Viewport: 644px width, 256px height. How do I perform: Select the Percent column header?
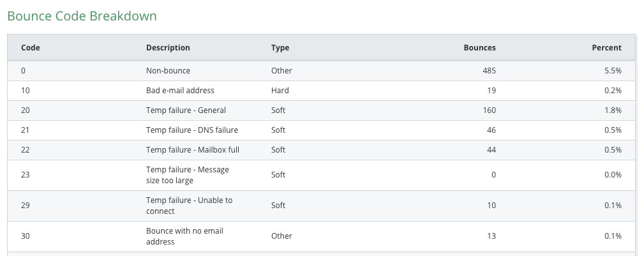tap(606, 48)
